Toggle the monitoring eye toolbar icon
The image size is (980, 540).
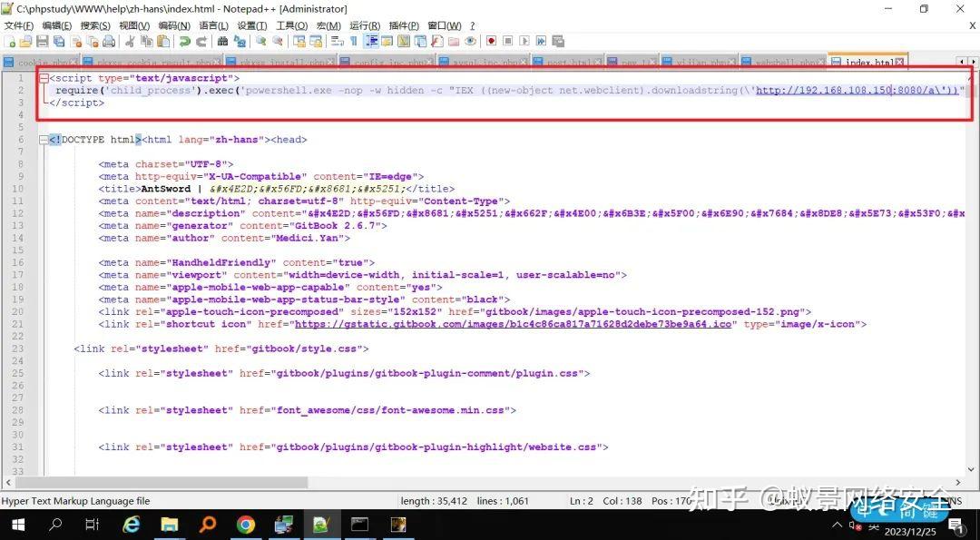click(x=470, y=41)
